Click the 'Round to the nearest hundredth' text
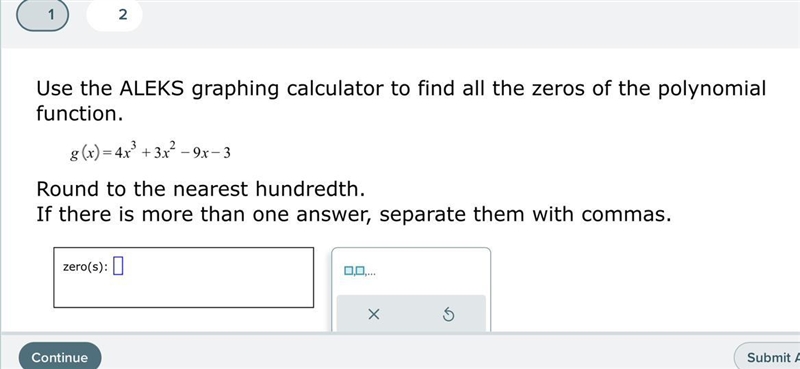 [x=201, y=189]
